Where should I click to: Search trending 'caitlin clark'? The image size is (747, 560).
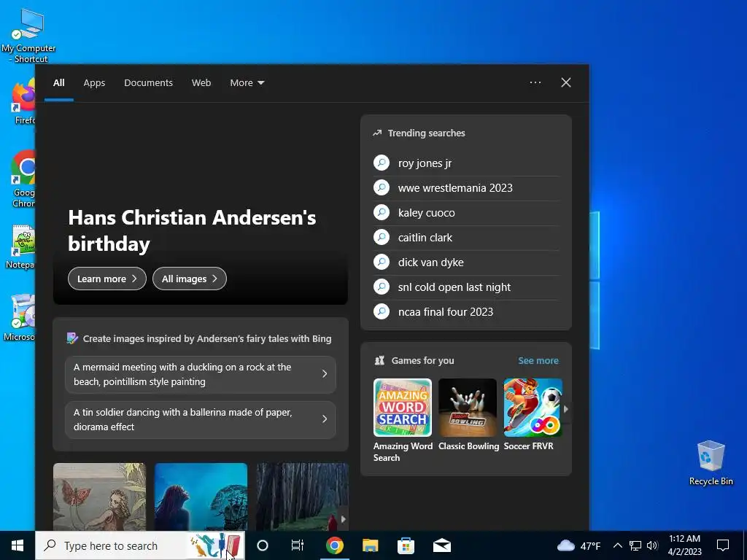click(466, 238)
